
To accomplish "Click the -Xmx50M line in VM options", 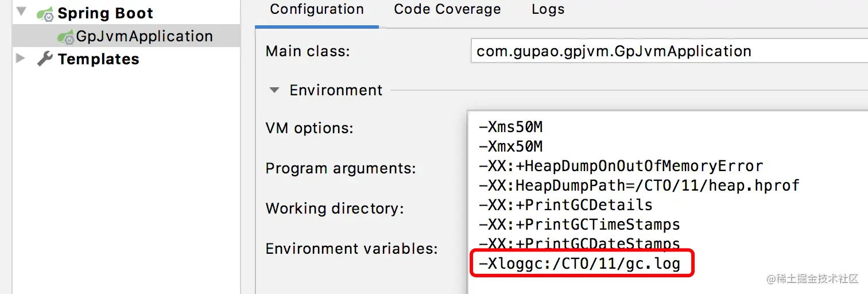I will point(510,146).
